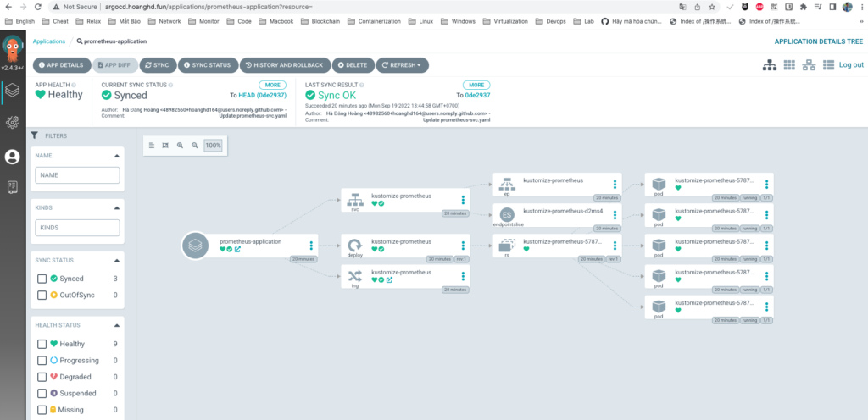Viewport: 868px width, 420px height.
Task: Zoom out on resource graph
Action: click(x=194, y=146)
